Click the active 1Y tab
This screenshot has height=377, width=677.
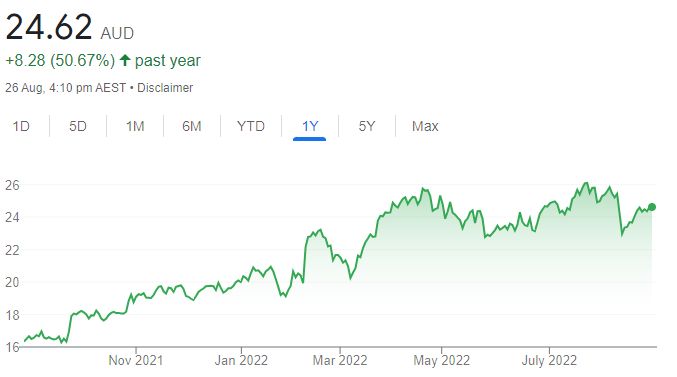(x=310, y=126)
